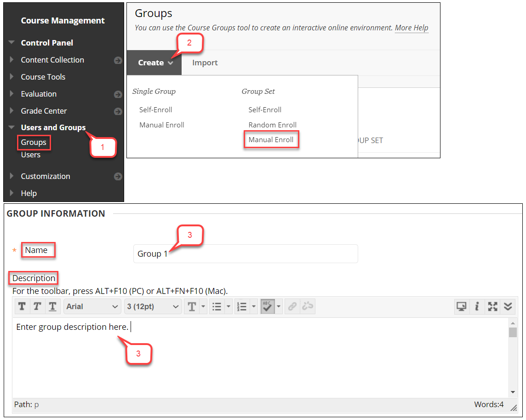
Task: Click inside the description editor text area
Action: click(x=260, y=358)
